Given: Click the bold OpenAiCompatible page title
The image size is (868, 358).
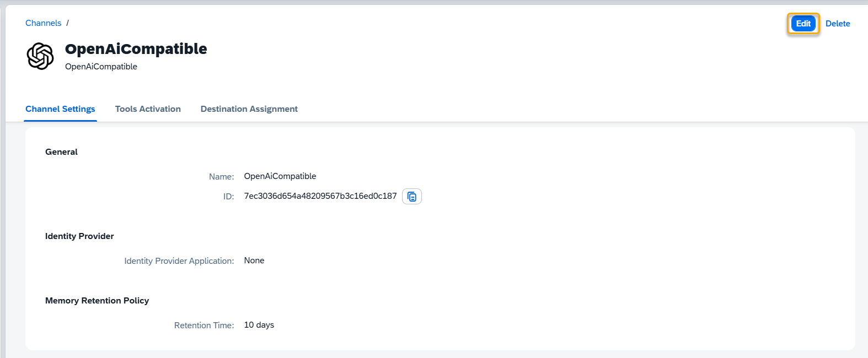Looking at the screenshot, I should coord(136,49).
